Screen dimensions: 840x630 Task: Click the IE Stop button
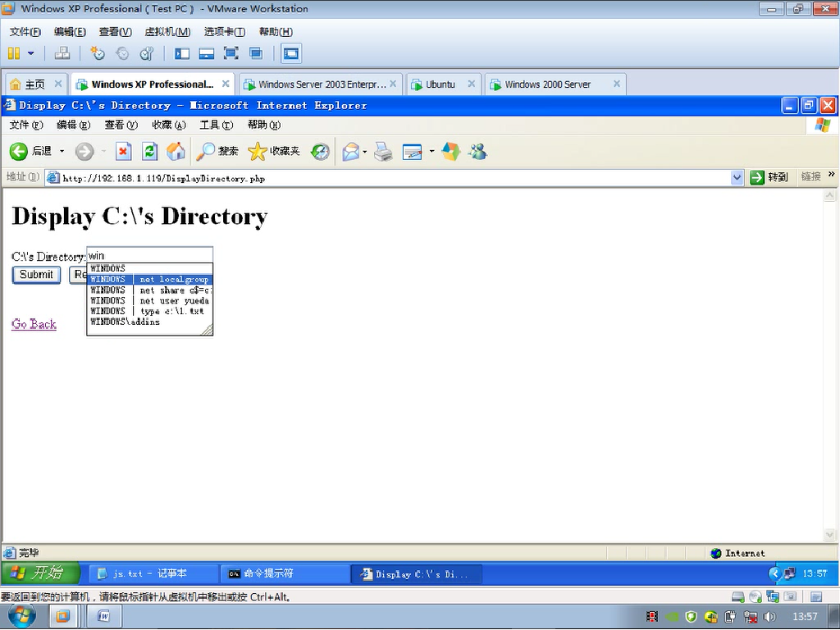[x=123, y=152]
